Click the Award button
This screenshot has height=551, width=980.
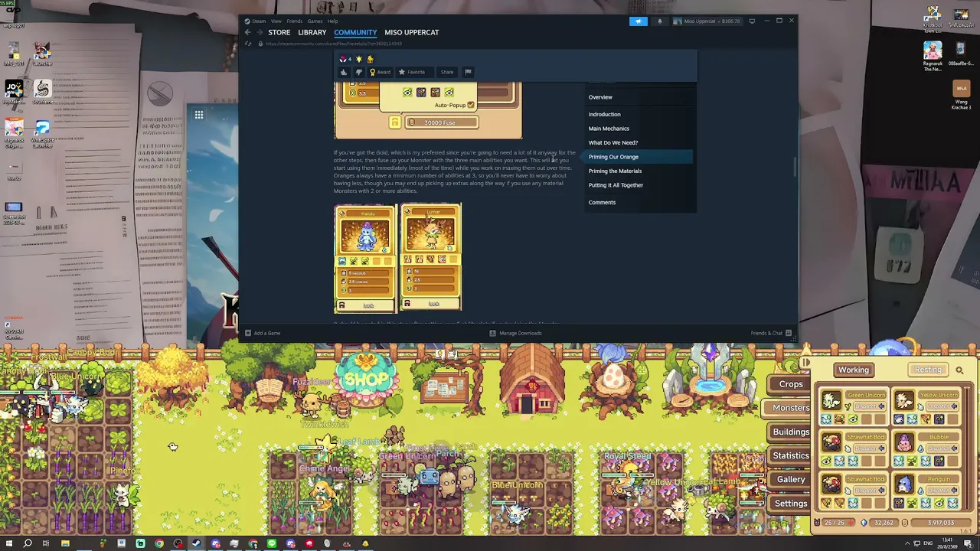pos(380,72)
